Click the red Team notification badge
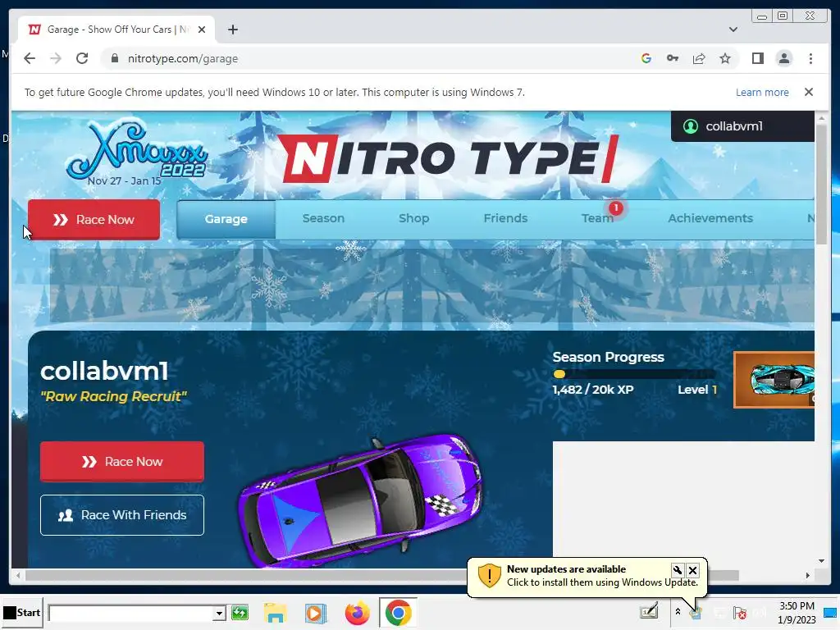Screen dimensions: 840x630 coord(616,208)
